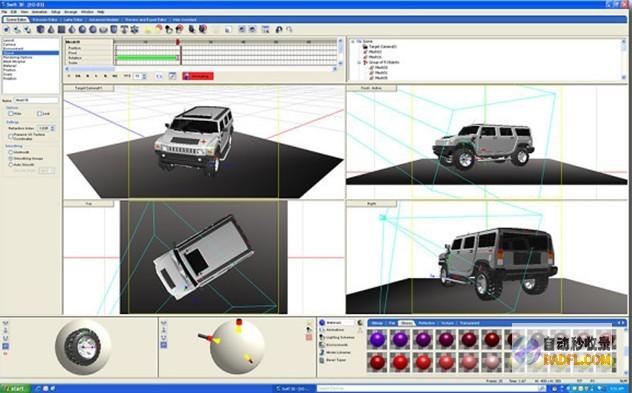Select Mesh Morpher in the properties list
Screen dimensions: 632x393
pos(15,62)
